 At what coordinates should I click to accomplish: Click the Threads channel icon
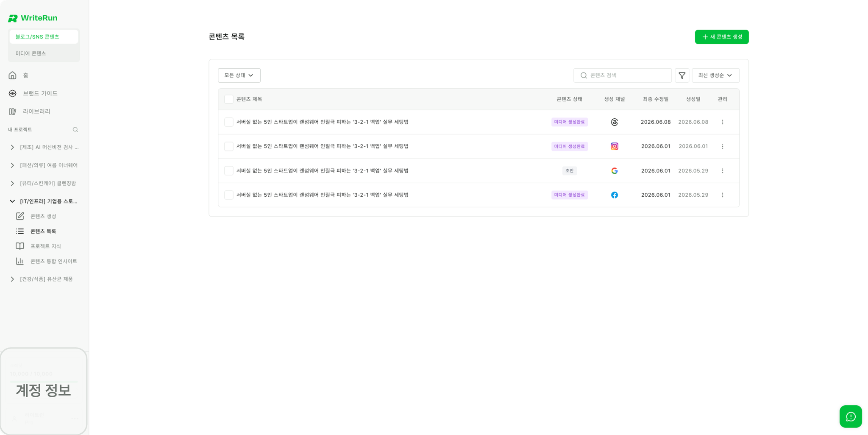(615, 122)
